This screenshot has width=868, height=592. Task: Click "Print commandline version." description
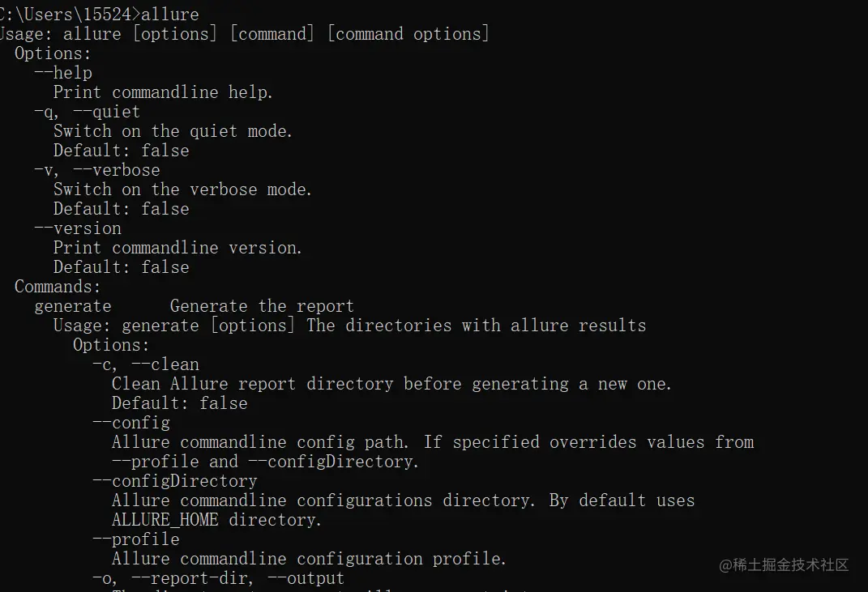point(177,248)
